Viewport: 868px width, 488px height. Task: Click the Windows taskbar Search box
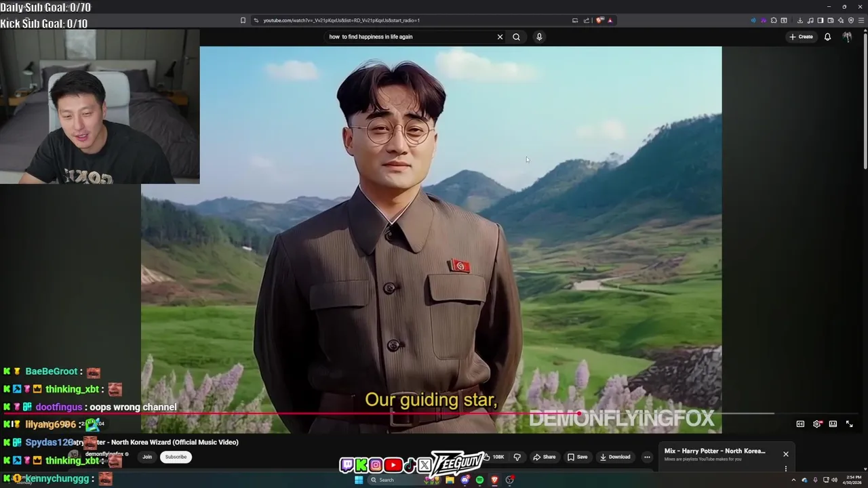point(404,480)
